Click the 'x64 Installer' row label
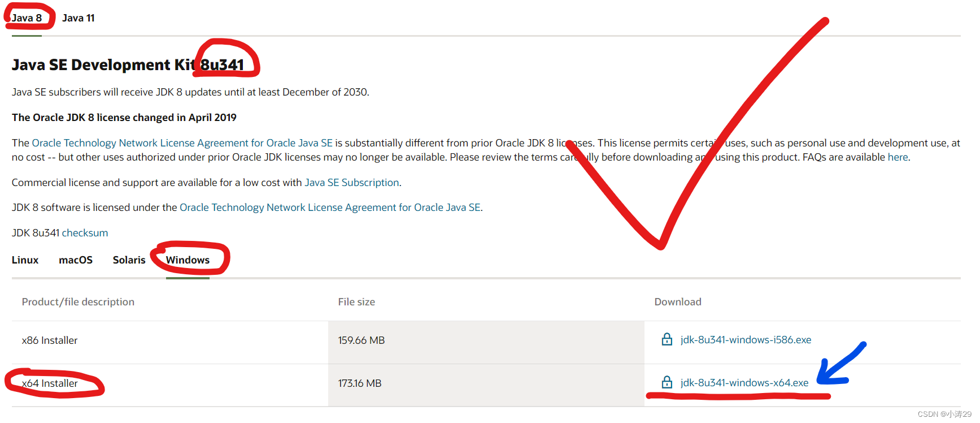 [50, 383]
